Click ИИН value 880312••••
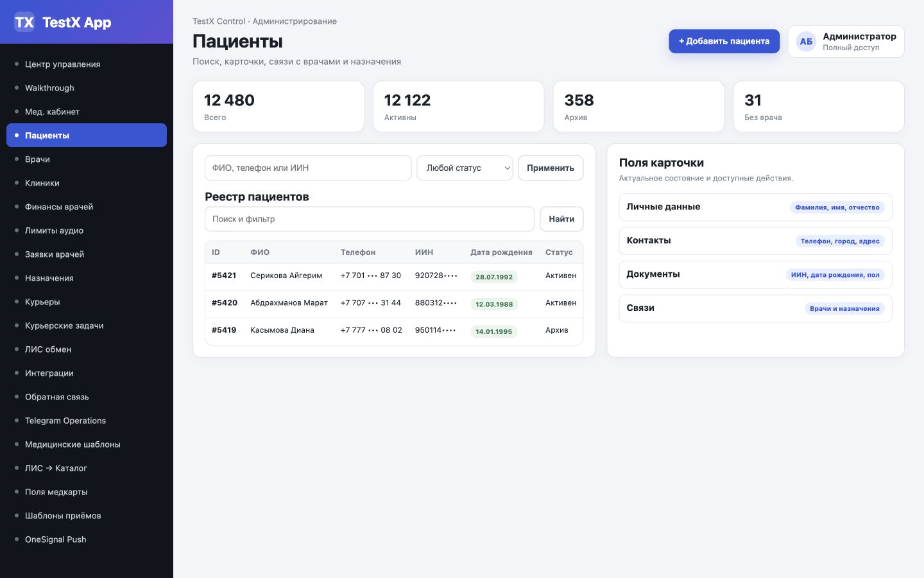 point(436,303)
